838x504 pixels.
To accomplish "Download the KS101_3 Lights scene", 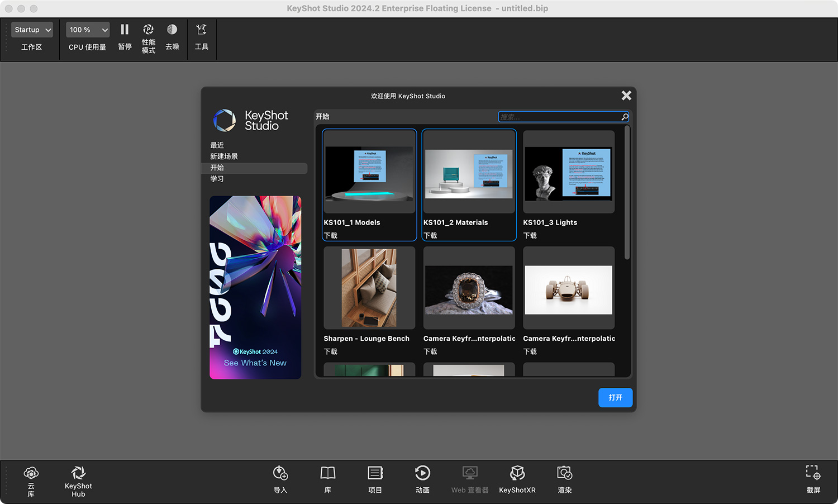I will pyautogui.click(x=529, y=235).
